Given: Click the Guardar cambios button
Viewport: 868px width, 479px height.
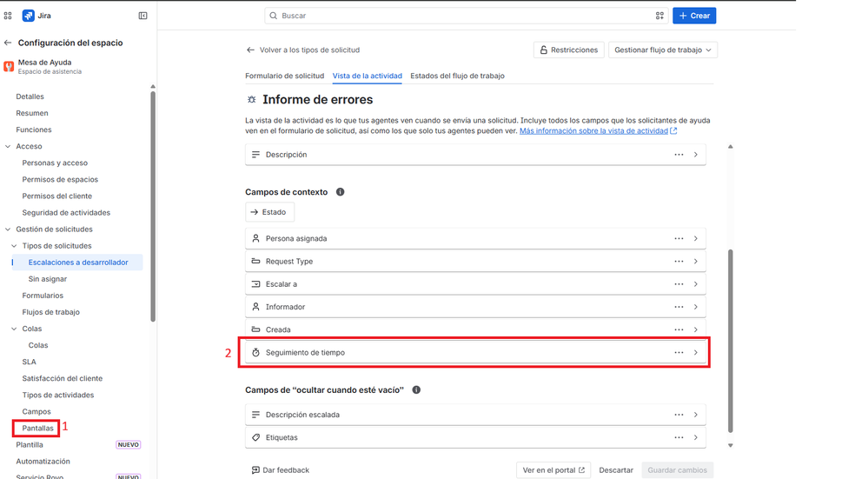Looking at the screenshot, I should click(x=677, y=470).
